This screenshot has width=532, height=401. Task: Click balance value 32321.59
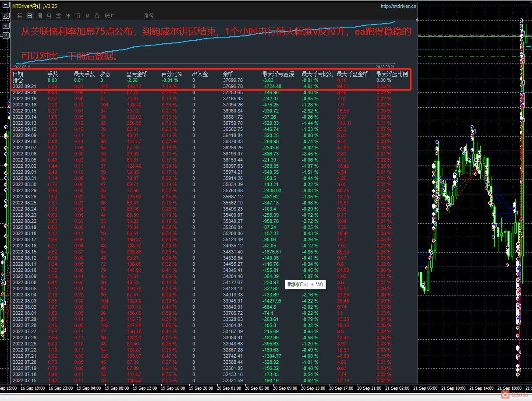233,381
